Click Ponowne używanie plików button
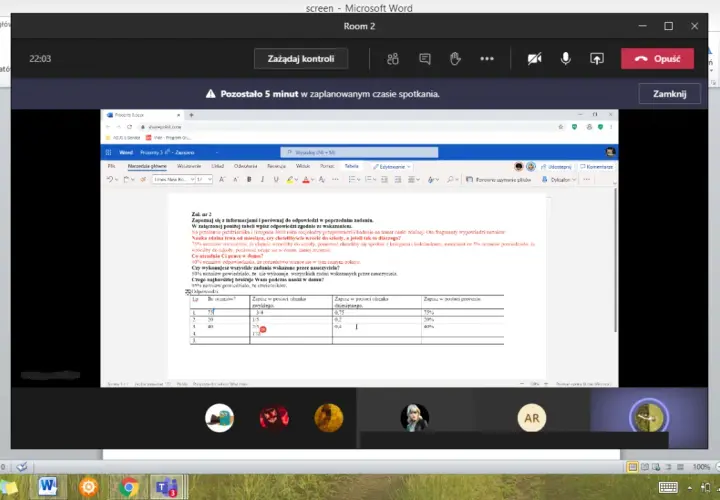The height and width of the screenshot is (500, 720). coord(499,180)
